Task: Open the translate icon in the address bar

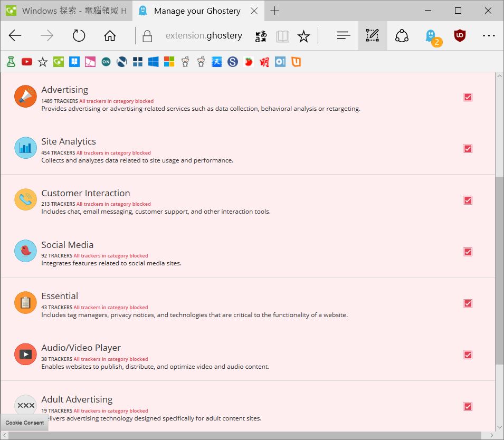Action: (260, 36)
